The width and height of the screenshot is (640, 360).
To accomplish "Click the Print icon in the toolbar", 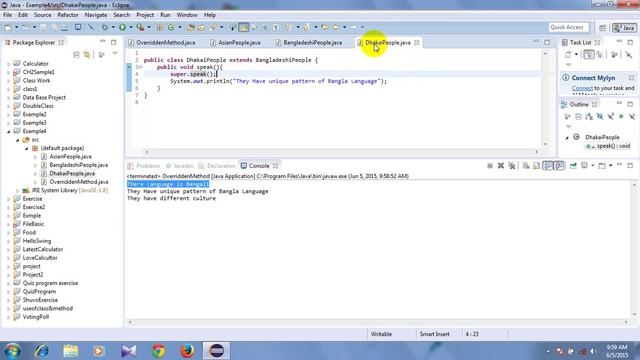I will click(x=64, y=27).
